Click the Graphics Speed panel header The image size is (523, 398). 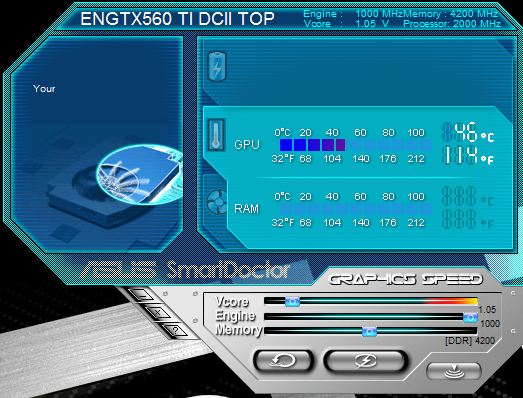(x=406, y=279)
